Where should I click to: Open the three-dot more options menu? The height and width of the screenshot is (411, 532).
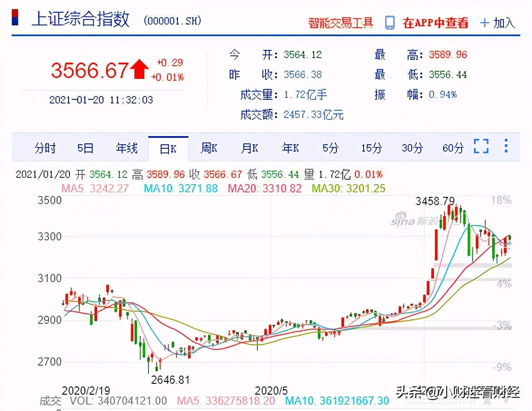tap(505, 146)
